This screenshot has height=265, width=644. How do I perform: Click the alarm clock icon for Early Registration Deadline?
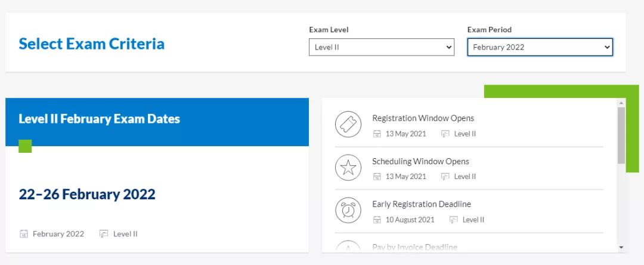click(x=348, y=211)
